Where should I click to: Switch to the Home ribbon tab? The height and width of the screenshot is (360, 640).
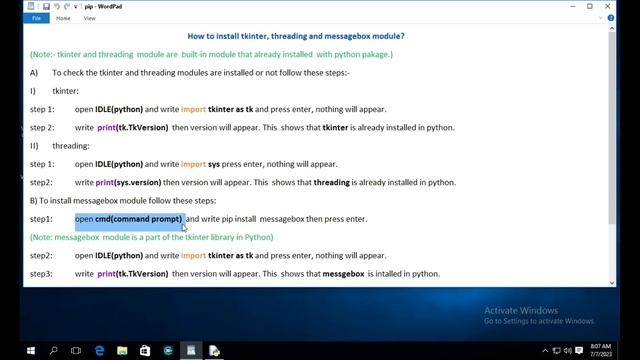pos(63,18)
